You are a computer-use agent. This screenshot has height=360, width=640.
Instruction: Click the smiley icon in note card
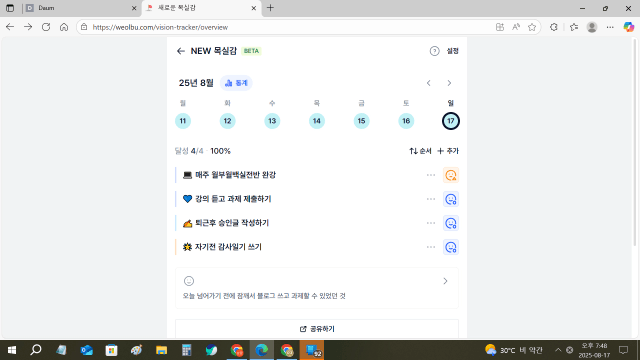click(x=189, y=281)
